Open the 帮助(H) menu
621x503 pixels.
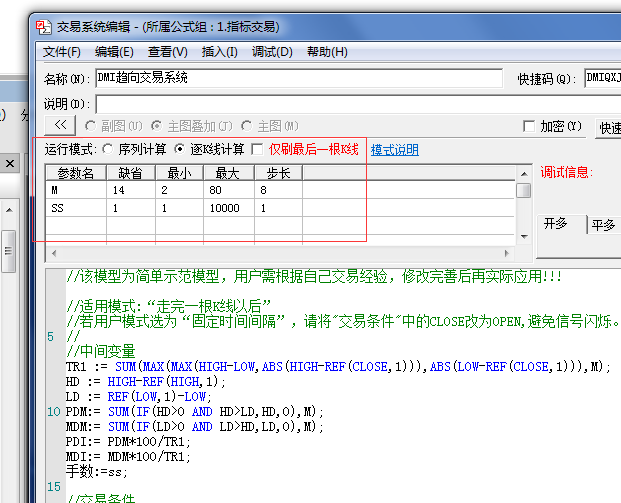coord(327,52)
